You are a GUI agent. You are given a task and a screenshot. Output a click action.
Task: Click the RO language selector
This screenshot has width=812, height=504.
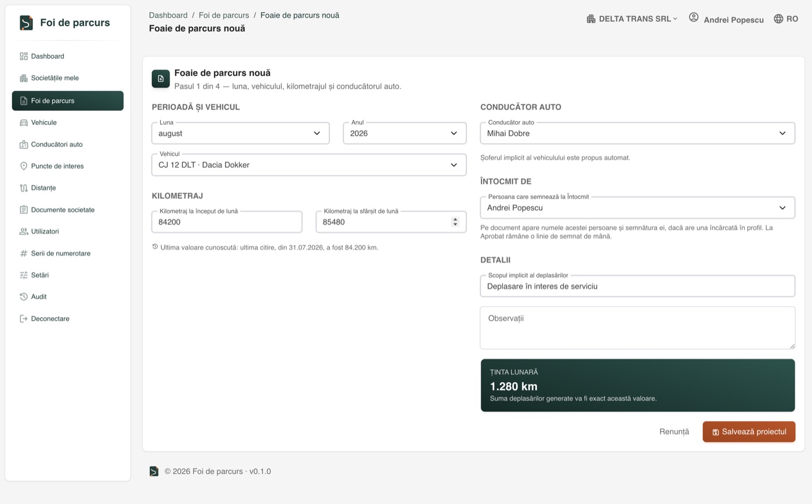786,19
